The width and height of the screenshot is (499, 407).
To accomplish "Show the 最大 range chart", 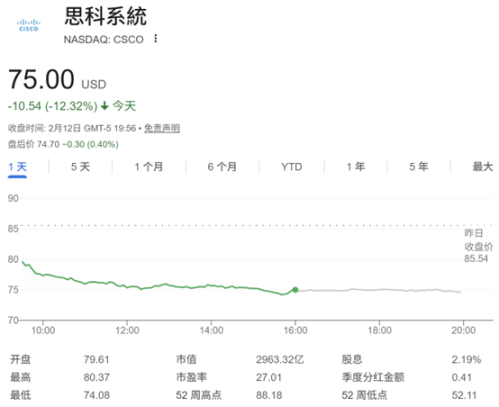I will [483, 167].
